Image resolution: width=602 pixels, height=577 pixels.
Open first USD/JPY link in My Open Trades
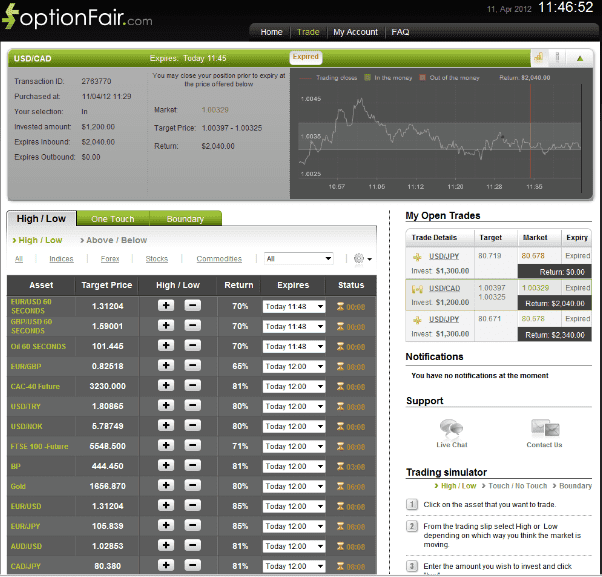point(444,256)
